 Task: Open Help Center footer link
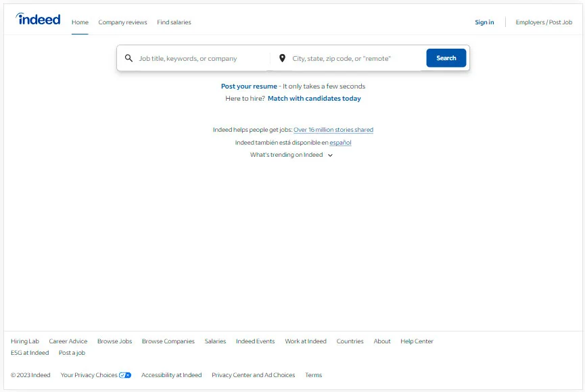point(417,341)
